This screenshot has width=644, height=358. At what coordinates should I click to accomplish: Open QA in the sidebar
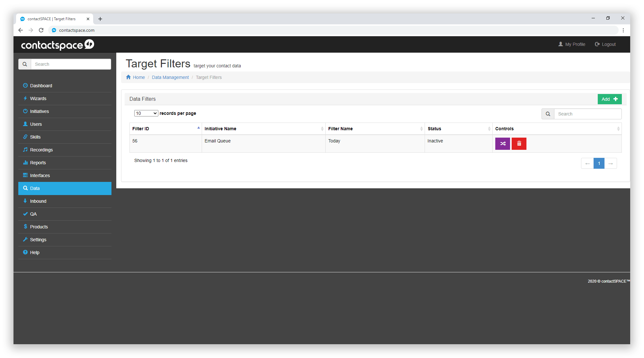[x=65, y=214]
